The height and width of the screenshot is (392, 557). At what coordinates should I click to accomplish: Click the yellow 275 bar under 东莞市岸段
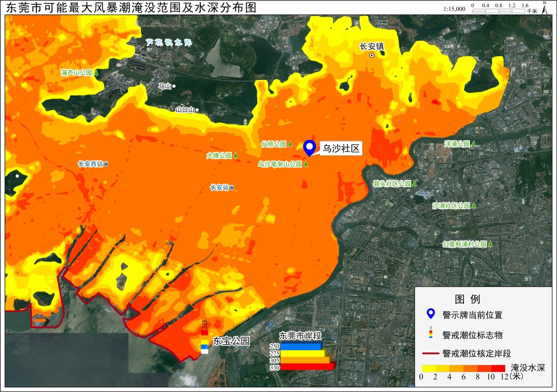304,353
